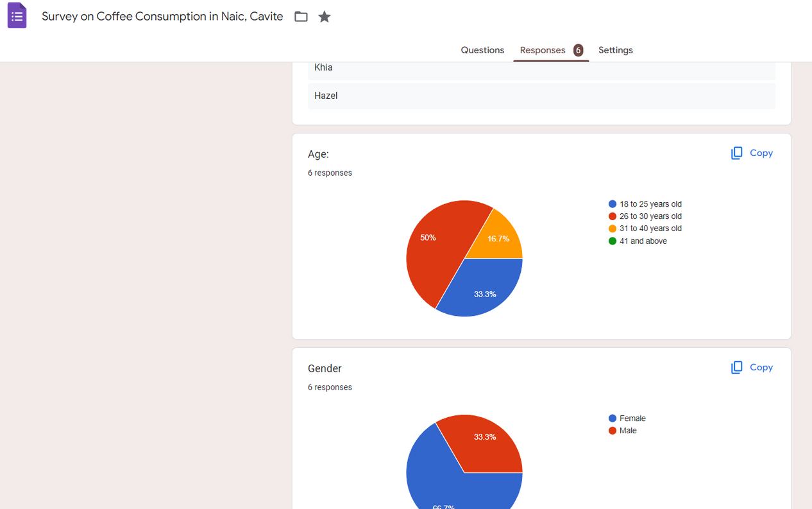Copy the Gender chart using the Copy text
This screenshot has height=509, width=812.
(761, 367)
